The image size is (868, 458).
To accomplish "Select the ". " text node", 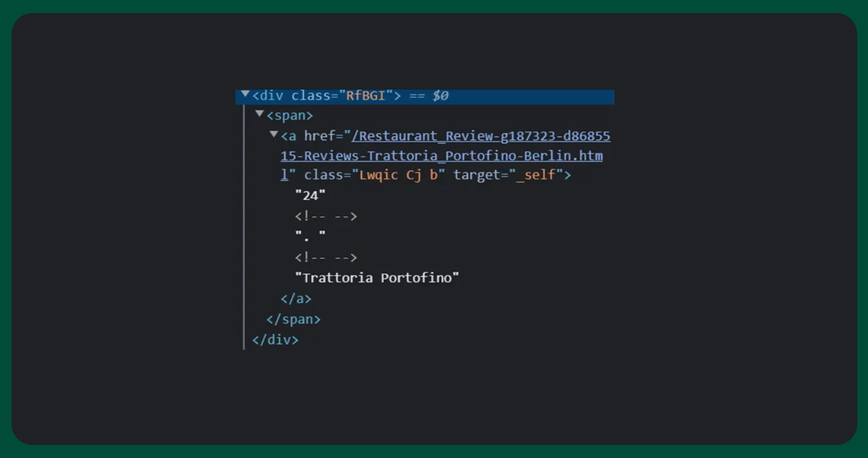I will click(311, 236).
